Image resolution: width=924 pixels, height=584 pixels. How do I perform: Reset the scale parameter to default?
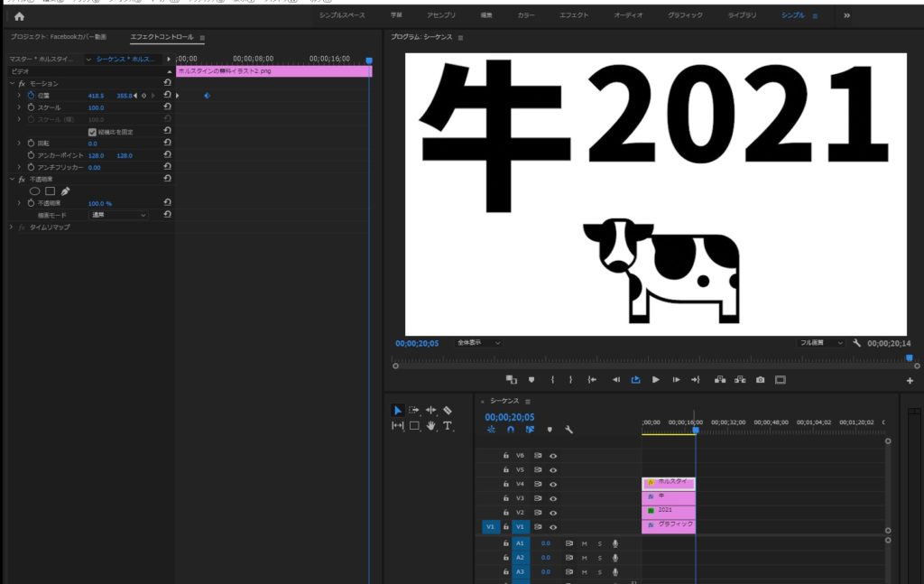168,107
